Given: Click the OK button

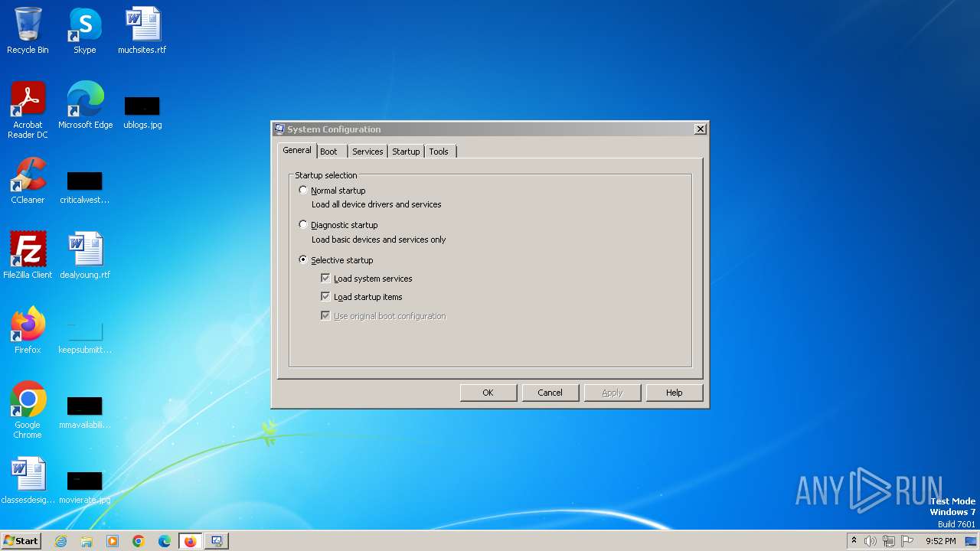Looking at the screenshot, I should (488, 393).
